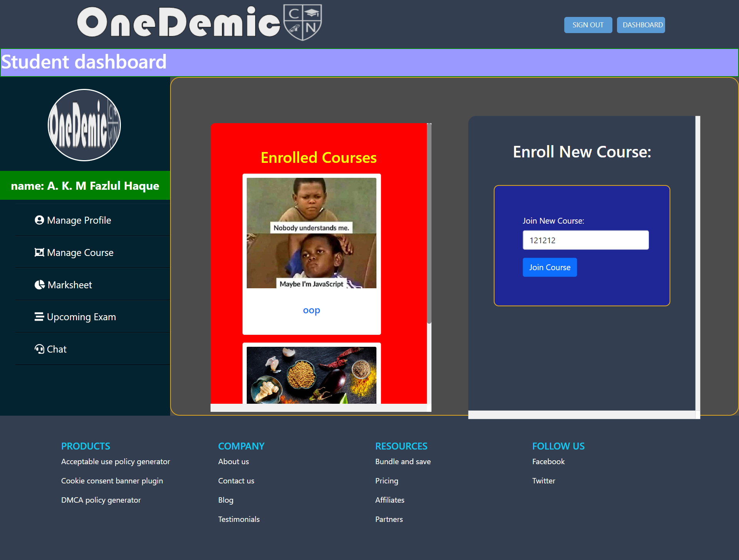Click the FOLLOW US footer heading

[558, 446]
